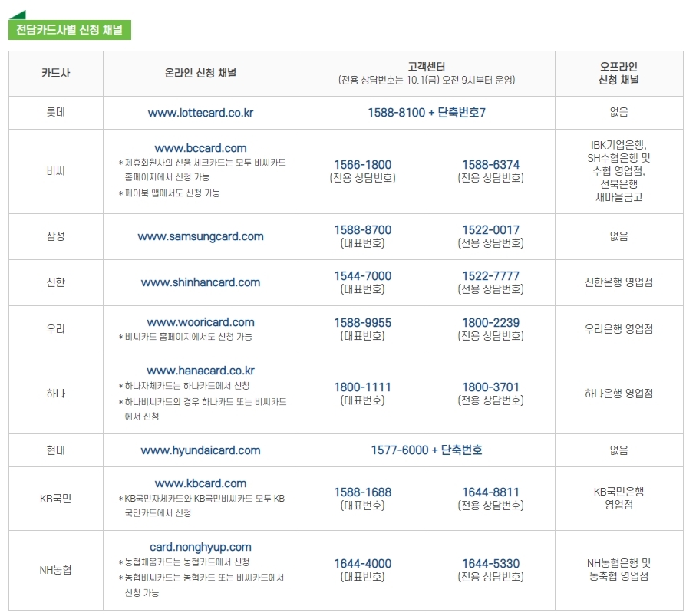Click NH main number 1644-4000
This screenshot has width=696, height=616.
click(x=363, y=564)
